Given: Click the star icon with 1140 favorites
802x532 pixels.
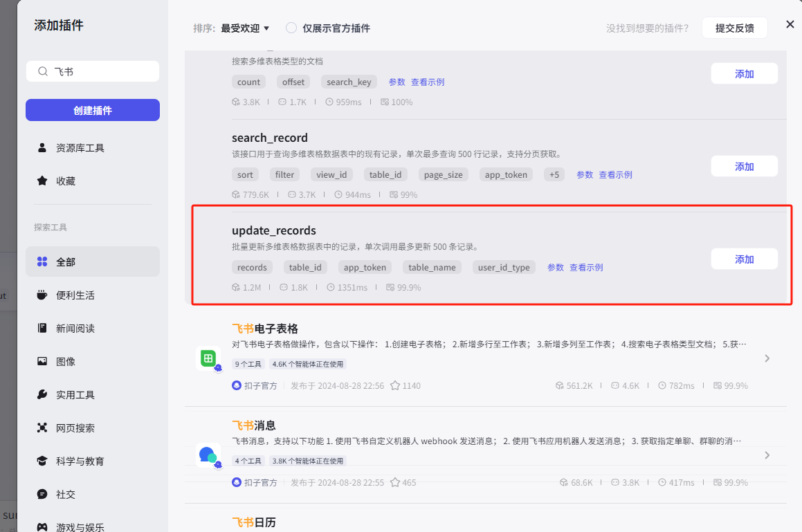Looking at the screenshot, I should coord(395,386).
